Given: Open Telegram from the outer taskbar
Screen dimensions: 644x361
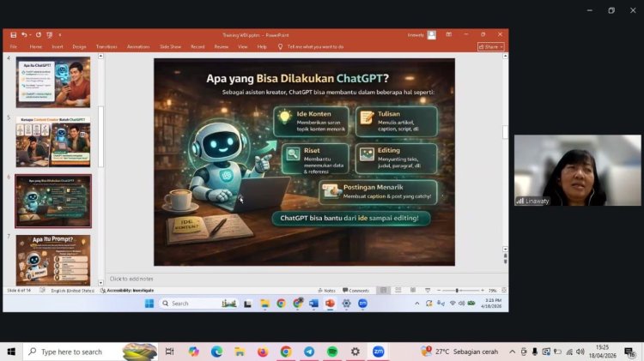Looking at the screenshot, I should point(309,352).
